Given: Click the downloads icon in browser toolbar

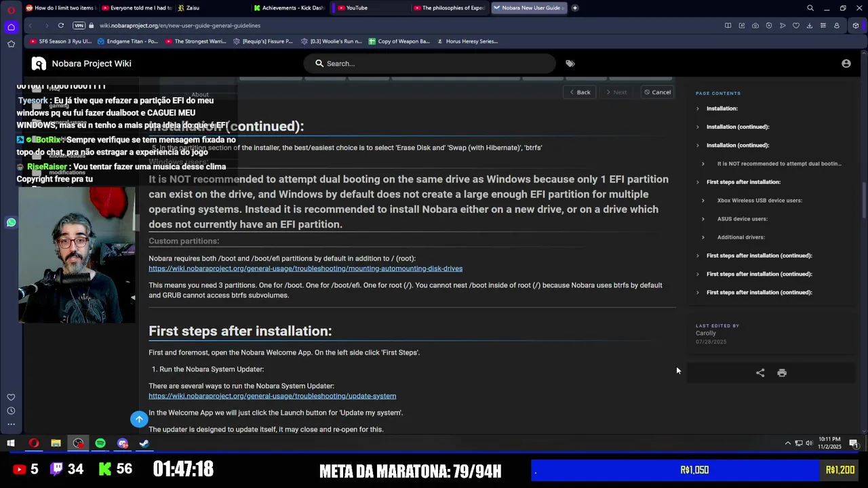Looking at the screenshot, I should (x=810, y=26).
